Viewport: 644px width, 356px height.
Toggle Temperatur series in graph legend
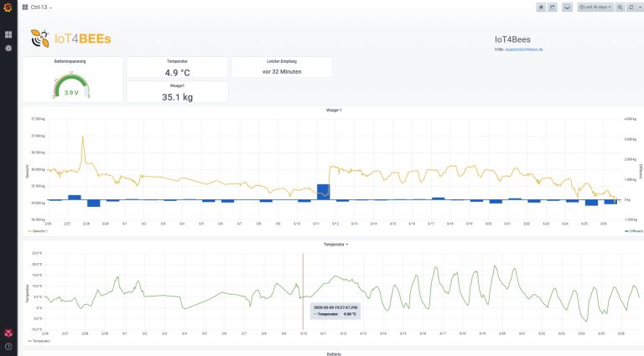pyautogui.click(x=39, y=341)
